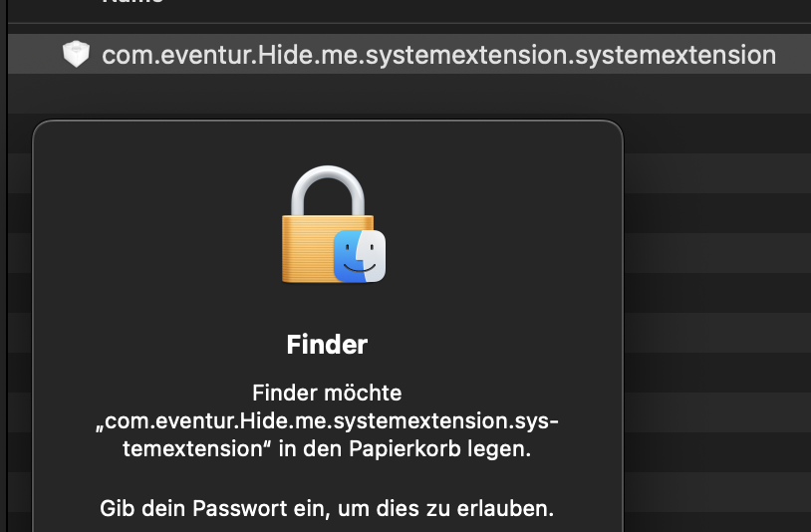This screenshot has width=811, height=532.
Task: Click the padlock's silver shackle
Action: 327,189
